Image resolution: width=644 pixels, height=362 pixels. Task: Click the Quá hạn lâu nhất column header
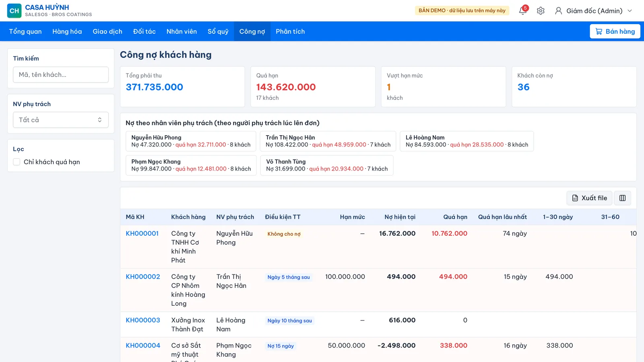[502, 217]
